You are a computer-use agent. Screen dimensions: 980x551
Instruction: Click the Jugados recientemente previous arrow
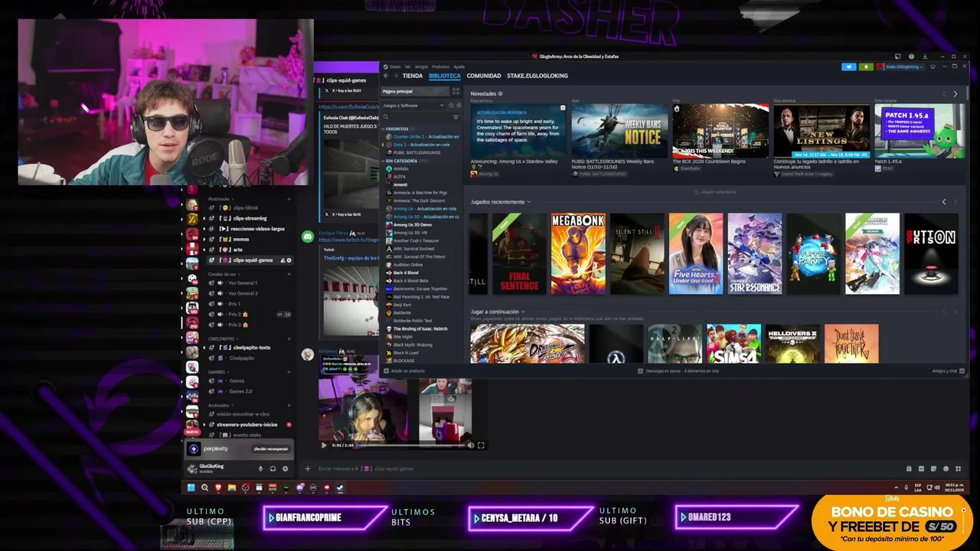tap(943, 202)
